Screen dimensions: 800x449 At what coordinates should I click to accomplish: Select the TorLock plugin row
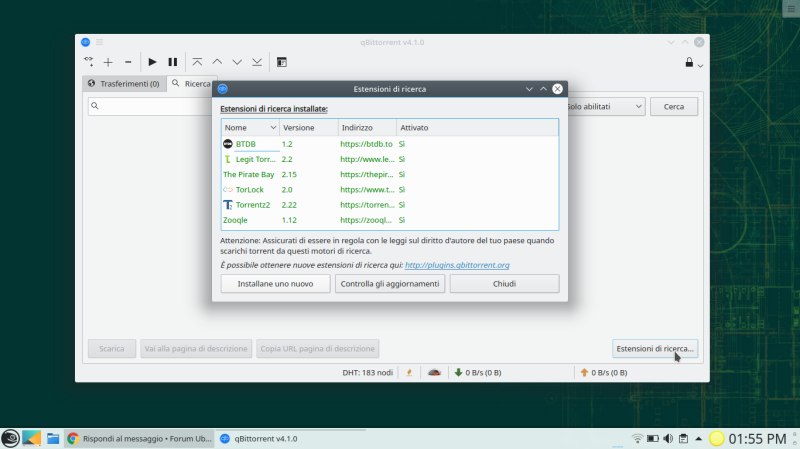390,190
